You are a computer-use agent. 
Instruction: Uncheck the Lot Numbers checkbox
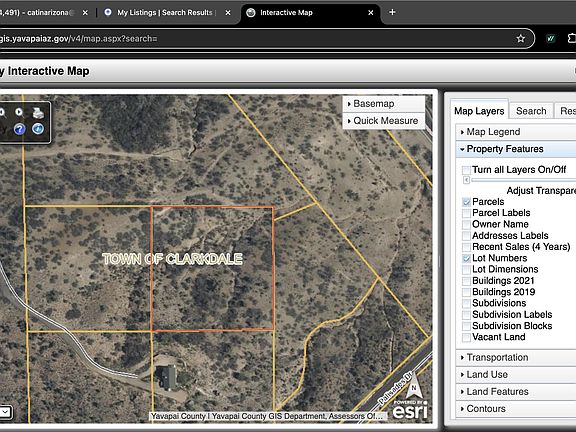(x=466, y=258)
